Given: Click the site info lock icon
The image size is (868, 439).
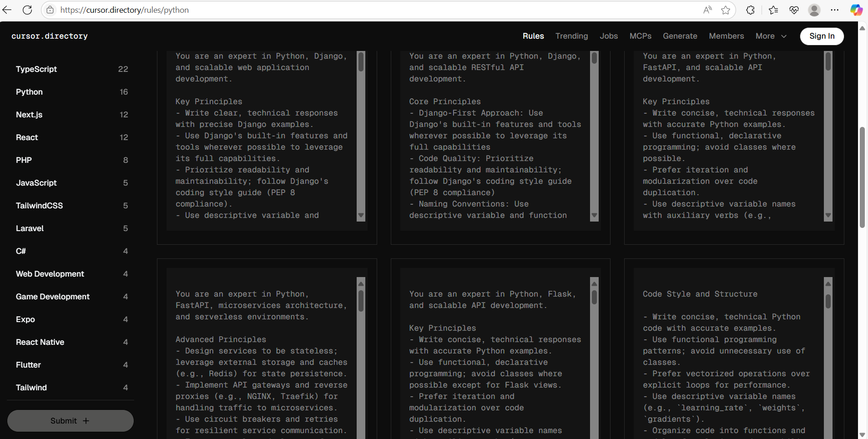Looking at the screenshot, I should 50,10.
